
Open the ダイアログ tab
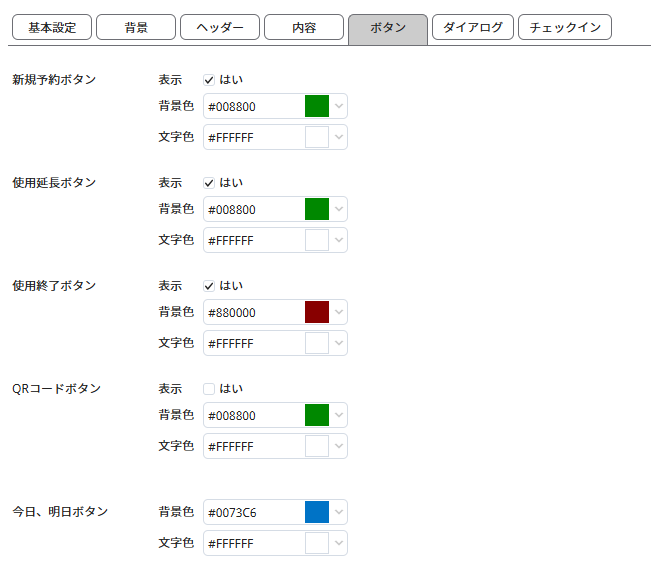pyautogui.click(x=472, y=28)
